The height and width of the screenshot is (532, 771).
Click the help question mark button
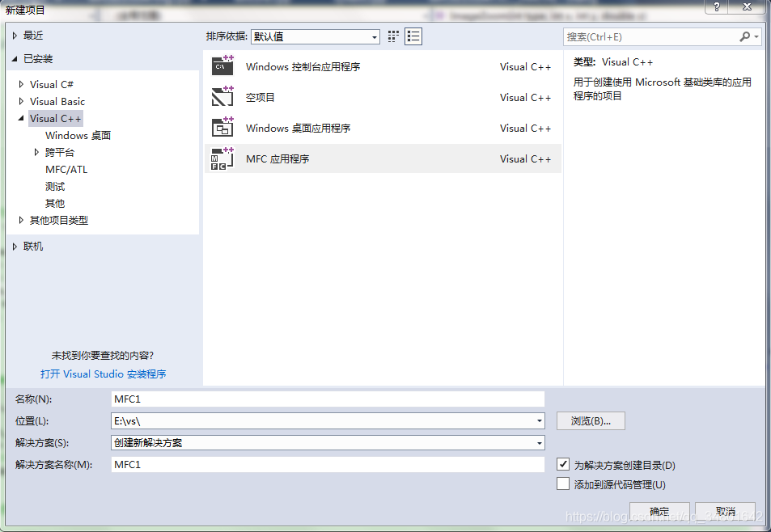point(717,7)
